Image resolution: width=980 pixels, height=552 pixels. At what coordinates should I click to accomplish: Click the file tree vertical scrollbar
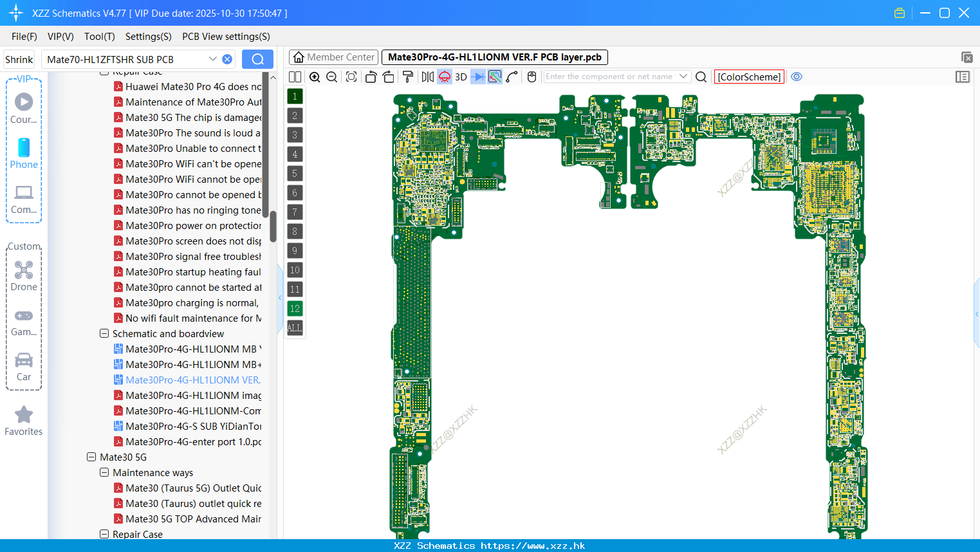pyautogui.click(x=273, y=225)
